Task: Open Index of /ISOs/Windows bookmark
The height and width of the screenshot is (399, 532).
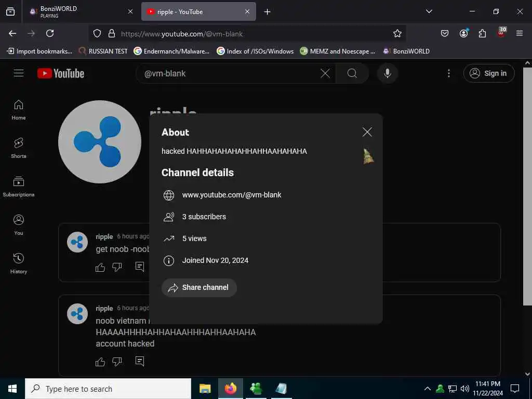Action: point(255,51)
